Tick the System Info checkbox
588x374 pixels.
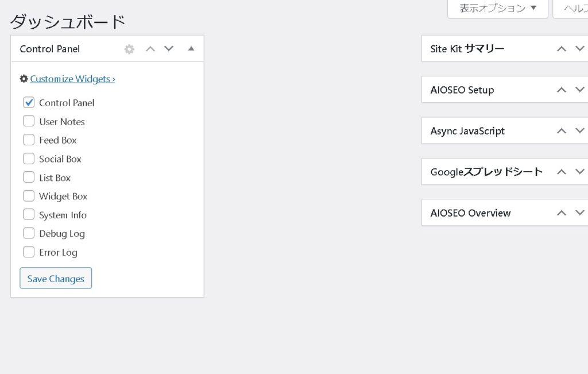tap(29, 215)
